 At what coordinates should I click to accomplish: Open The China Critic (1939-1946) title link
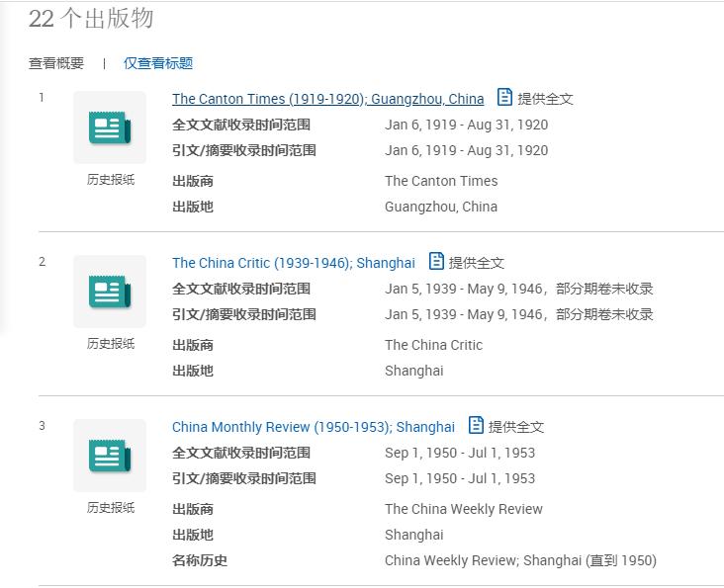[293, 263]
